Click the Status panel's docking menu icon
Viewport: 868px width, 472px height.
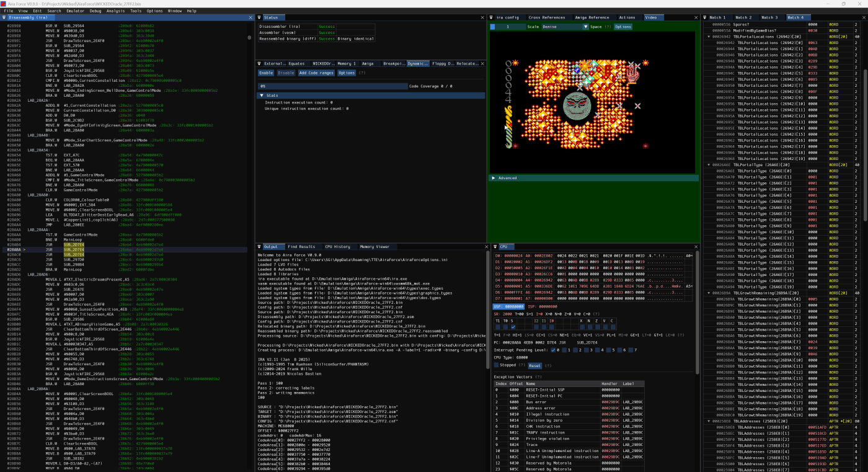pyautogui.click(x=260, y=17)
